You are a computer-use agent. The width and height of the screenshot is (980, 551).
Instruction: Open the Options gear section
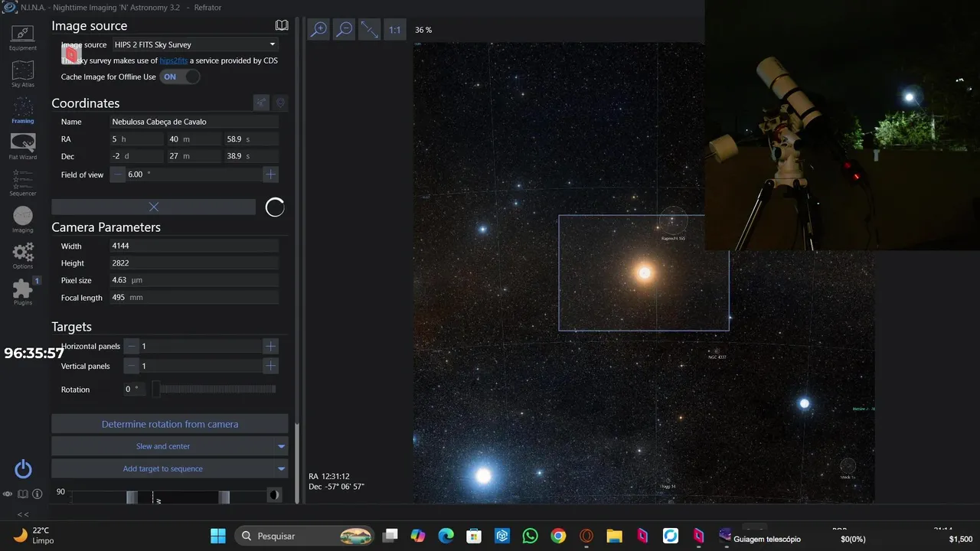coord(23,256)
